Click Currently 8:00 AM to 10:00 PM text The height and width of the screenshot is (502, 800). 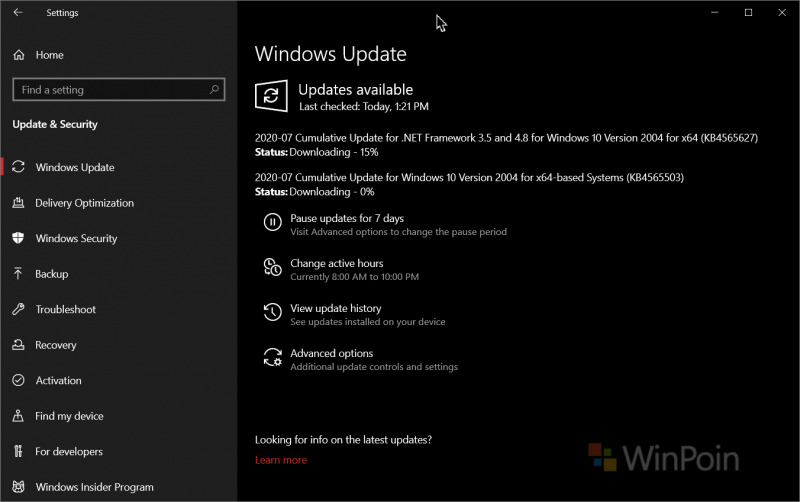355,277
